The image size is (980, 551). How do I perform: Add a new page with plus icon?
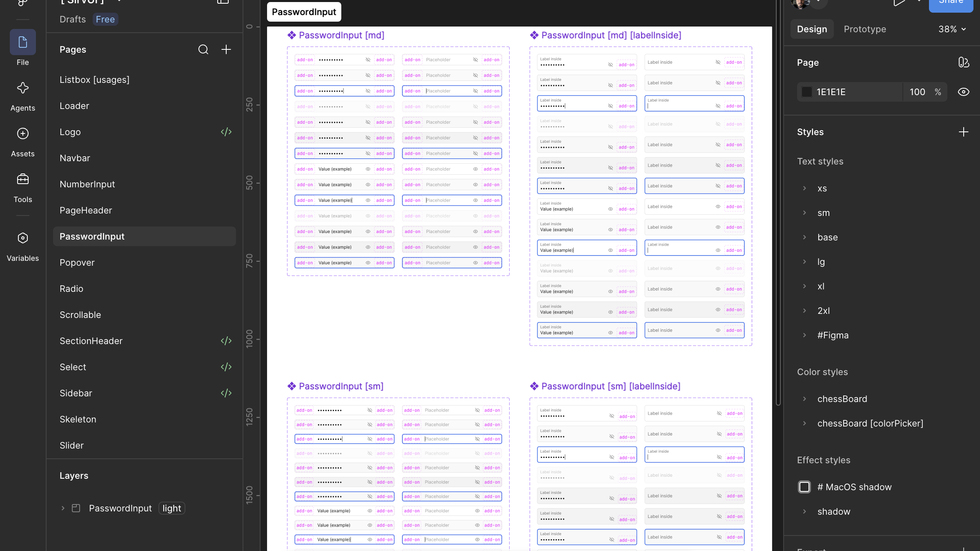226,49
